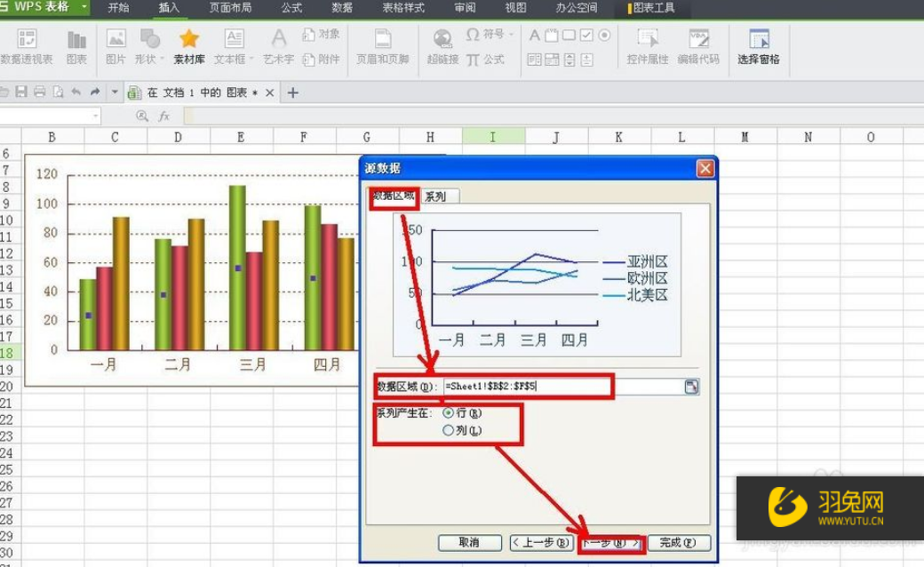
Task: Click the formula bar input area
Action: click(554, 116)
